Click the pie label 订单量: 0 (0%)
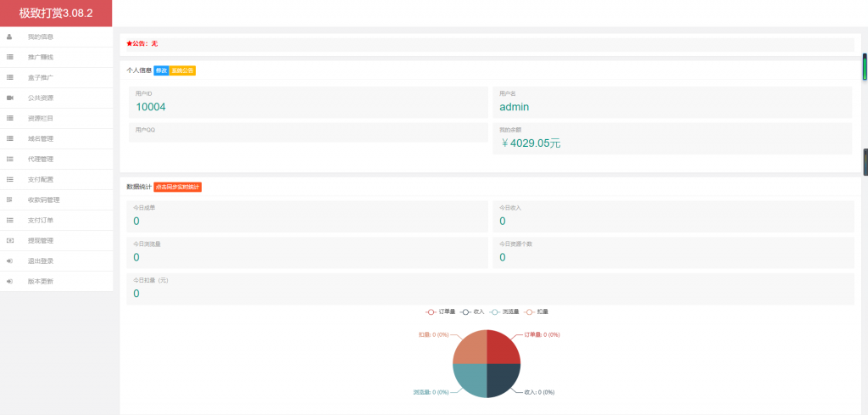 click(x=542, y=334)
